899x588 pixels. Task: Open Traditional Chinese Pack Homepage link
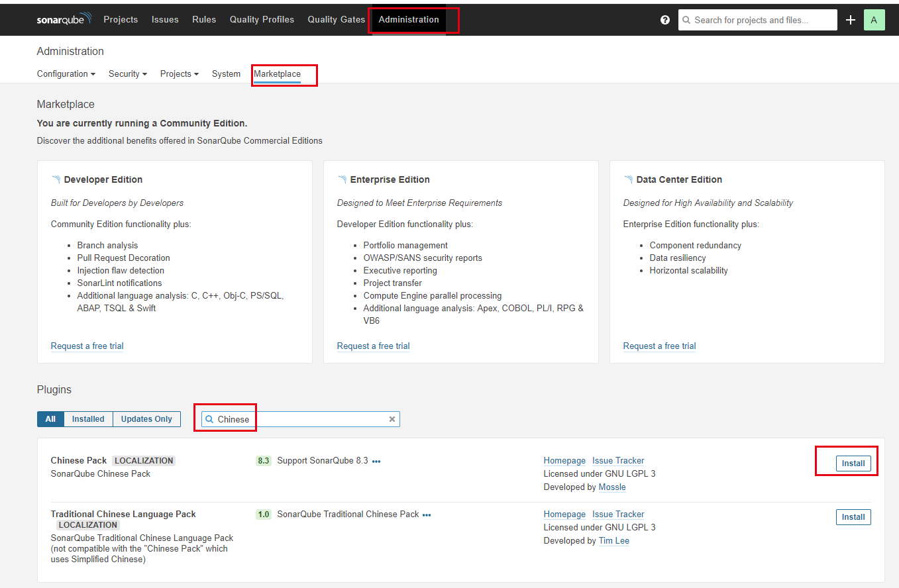pos(564,514)
